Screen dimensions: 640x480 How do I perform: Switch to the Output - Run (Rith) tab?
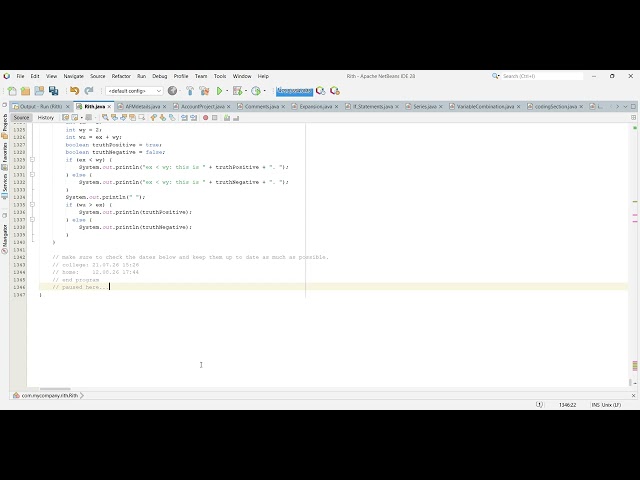(x=41, y=106)
